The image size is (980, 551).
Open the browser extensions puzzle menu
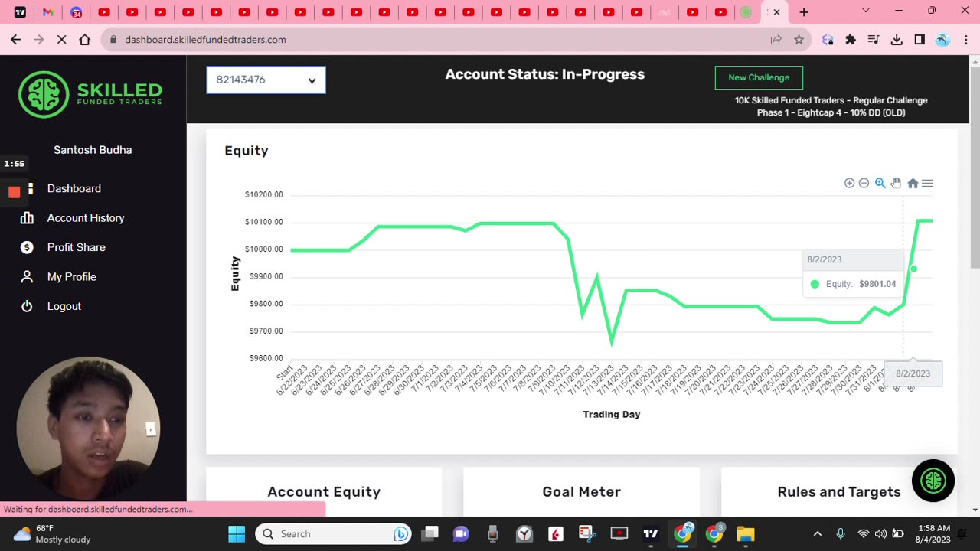851,40
